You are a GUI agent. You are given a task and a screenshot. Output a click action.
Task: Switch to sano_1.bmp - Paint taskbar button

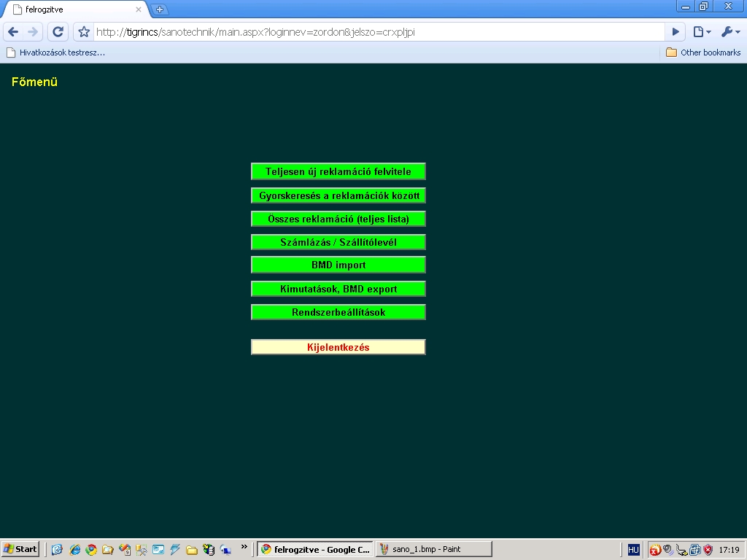[433, 549]
